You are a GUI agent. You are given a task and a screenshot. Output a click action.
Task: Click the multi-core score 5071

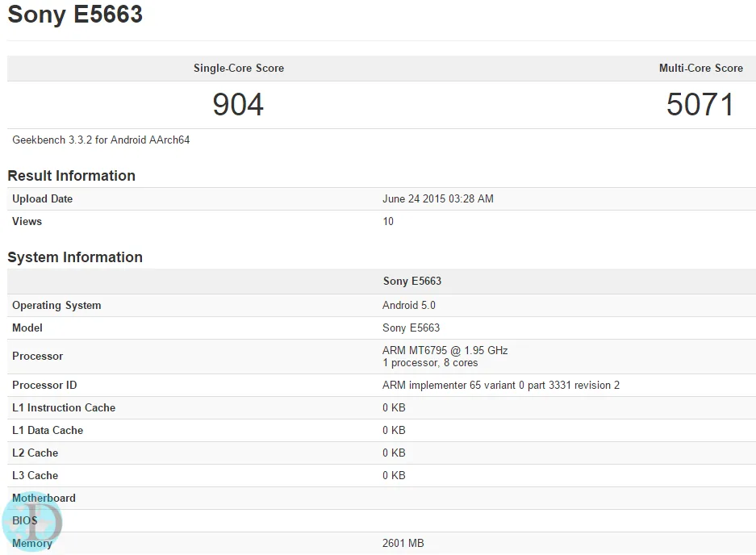pyautogui.click(x=700, y=104)
